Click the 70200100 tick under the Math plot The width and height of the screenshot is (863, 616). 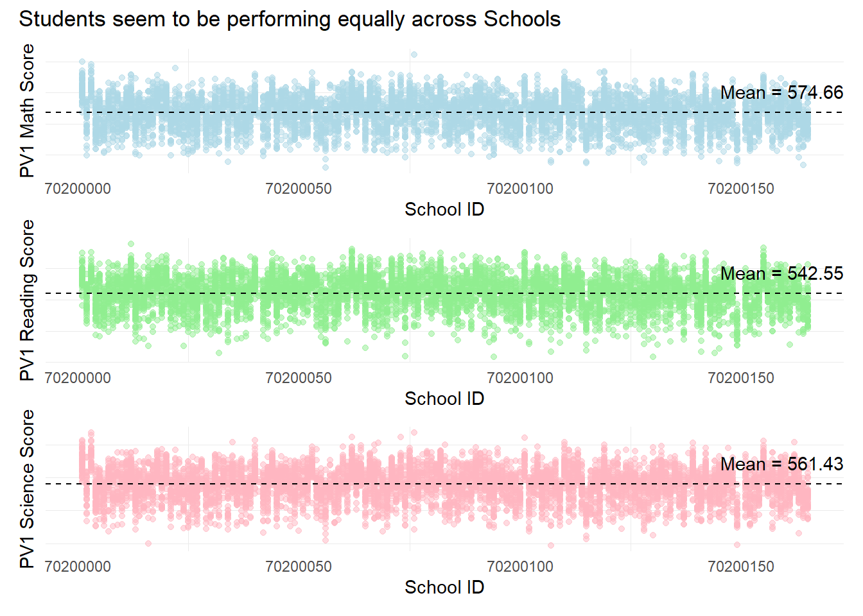click(x=520, y=189)
